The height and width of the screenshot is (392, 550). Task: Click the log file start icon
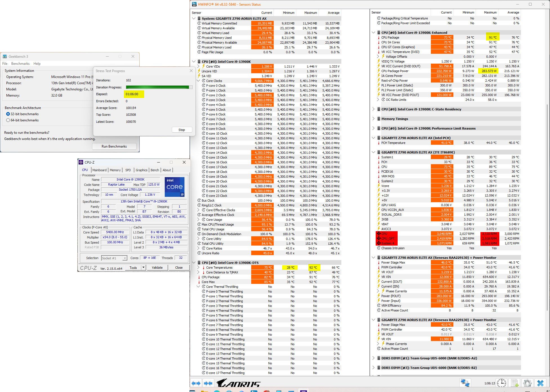pos(515,383)
